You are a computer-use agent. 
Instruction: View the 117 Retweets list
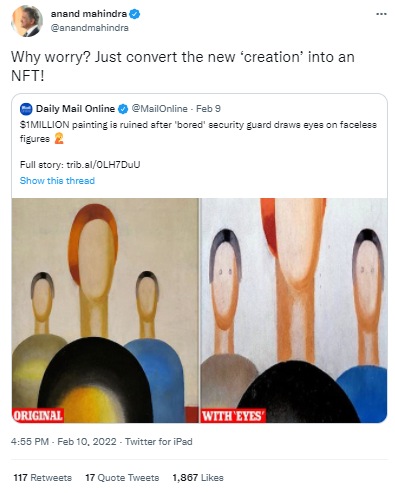tap(43, 478)
